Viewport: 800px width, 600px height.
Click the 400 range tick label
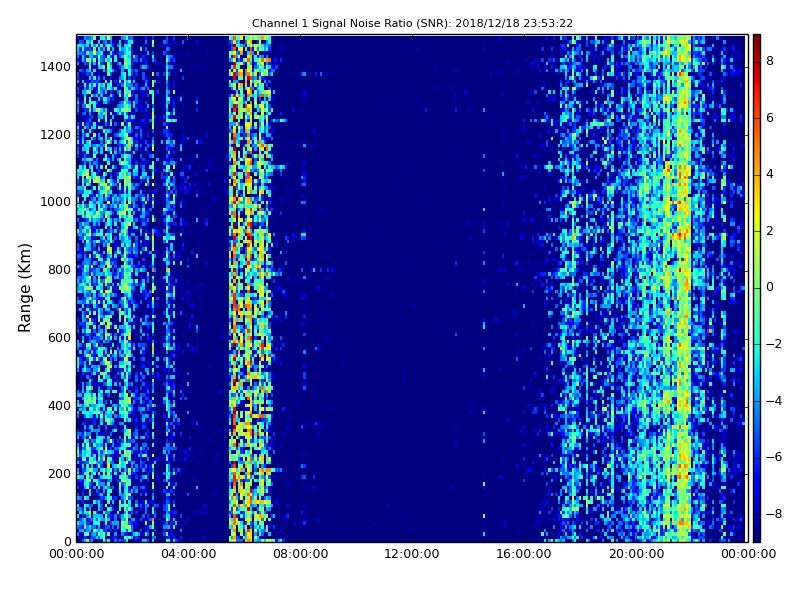point(59,406)
